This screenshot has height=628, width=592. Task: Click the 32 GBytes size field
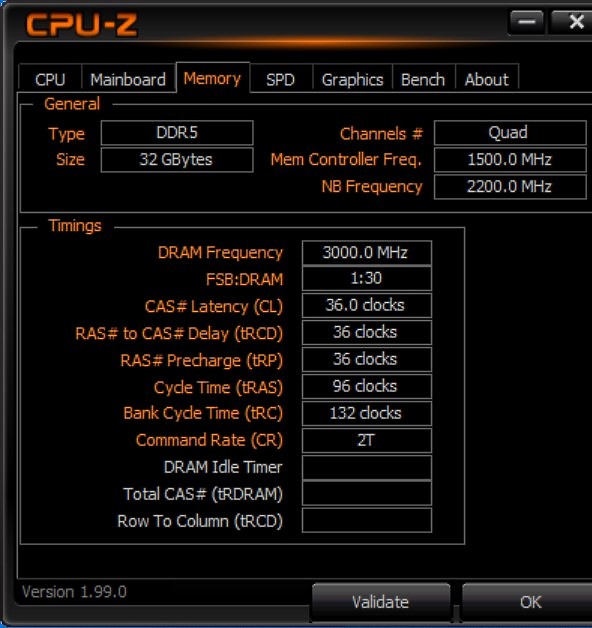[177, 159]
